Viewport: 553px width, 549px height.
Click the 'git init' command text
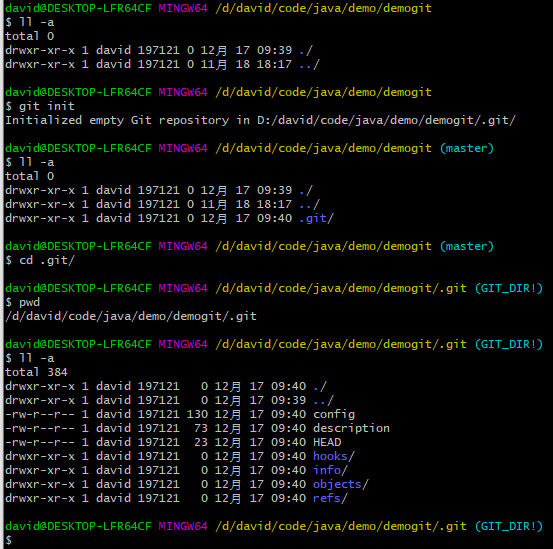point(47,106)
